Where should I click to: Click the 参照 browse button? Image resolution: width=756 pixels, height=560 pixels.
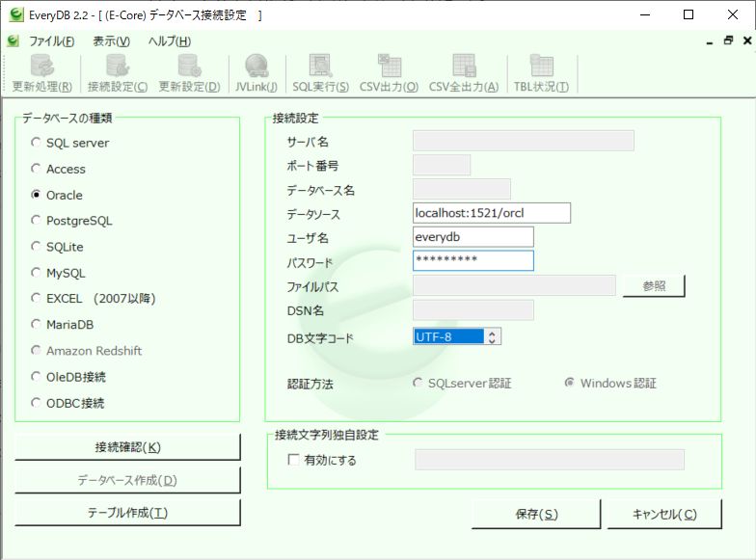click(654, 286)
